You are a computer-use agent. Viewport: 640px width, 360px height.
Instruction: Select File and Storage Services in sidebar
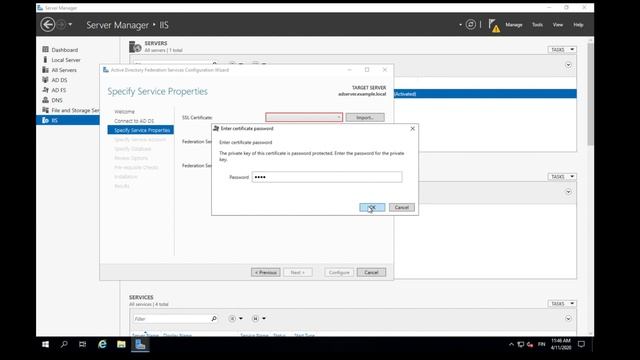pos(75,110)
